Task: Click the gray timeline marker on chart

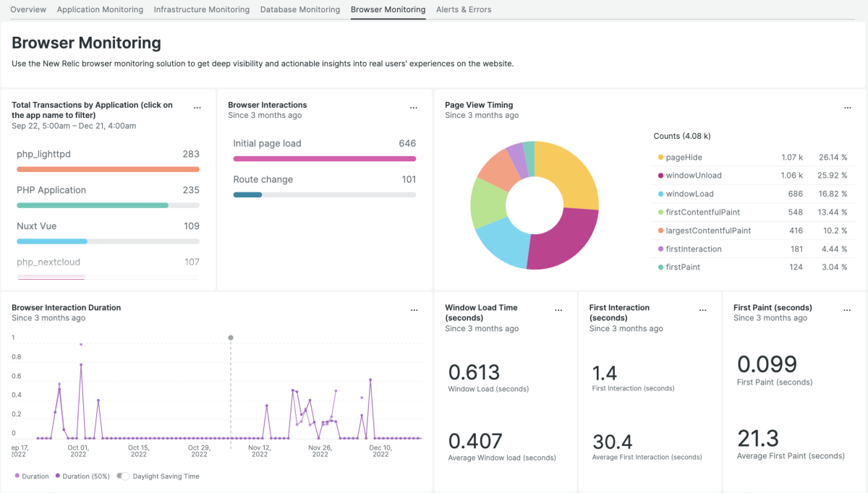Action: [231, 338]
